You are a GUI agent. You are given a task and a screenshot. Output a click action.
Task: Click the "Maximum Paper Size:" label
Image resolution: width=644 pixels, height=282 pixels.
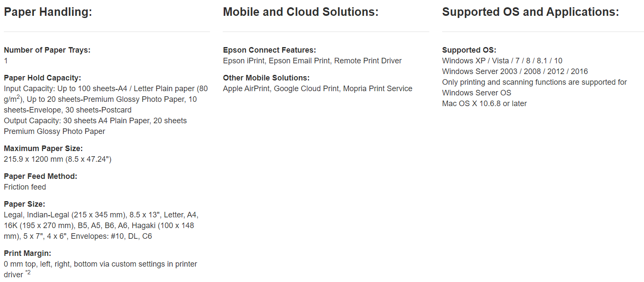43,148
